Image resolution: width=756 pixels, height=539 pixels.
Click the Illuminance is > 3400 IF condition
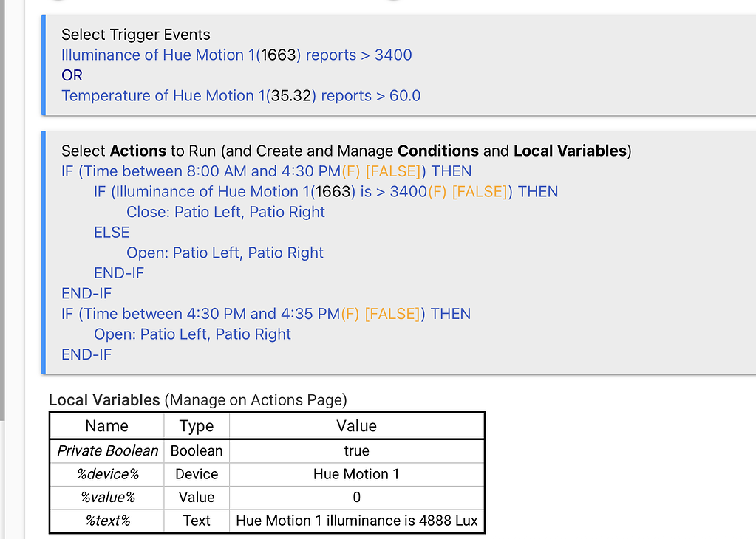point(325,192)
